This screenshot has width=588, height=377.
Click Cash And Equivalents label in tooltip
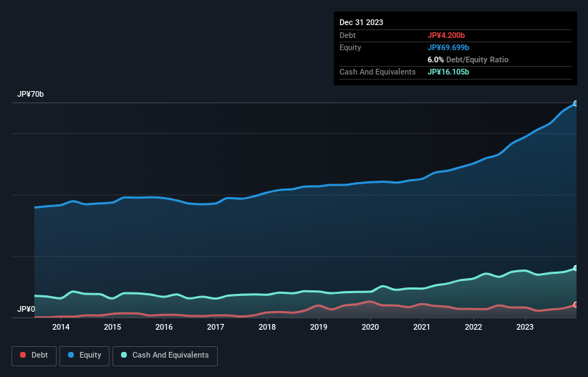[x=377, y=72]
